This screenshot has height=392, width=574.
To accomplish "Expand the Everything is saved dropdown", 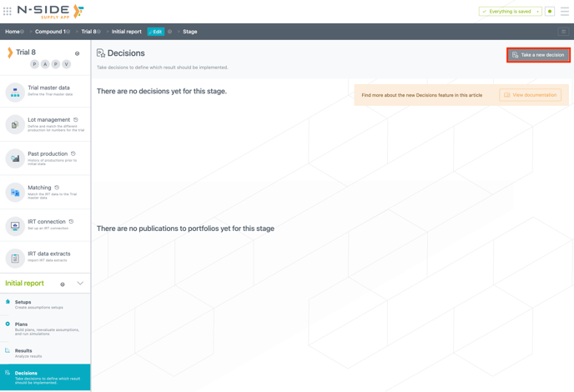I will click(538, 12).
